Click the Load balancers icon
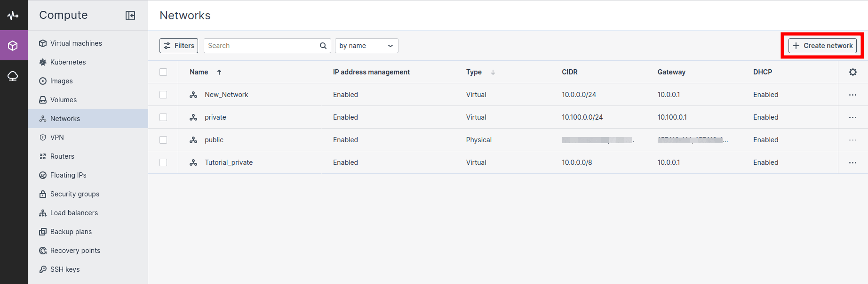 point(43,213)
